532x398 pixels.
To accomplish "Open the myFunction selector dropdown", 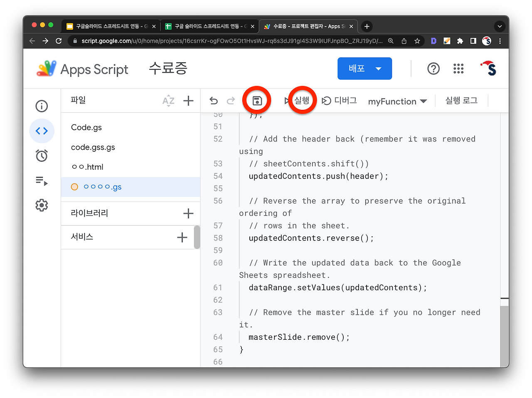I will coord(397,101).
